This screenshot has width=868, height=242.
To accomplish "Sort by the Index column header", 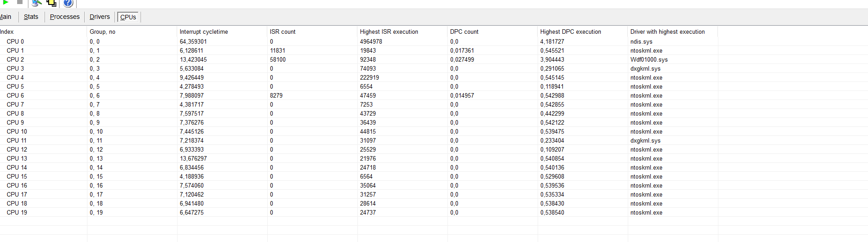I will tap(43, 31).
